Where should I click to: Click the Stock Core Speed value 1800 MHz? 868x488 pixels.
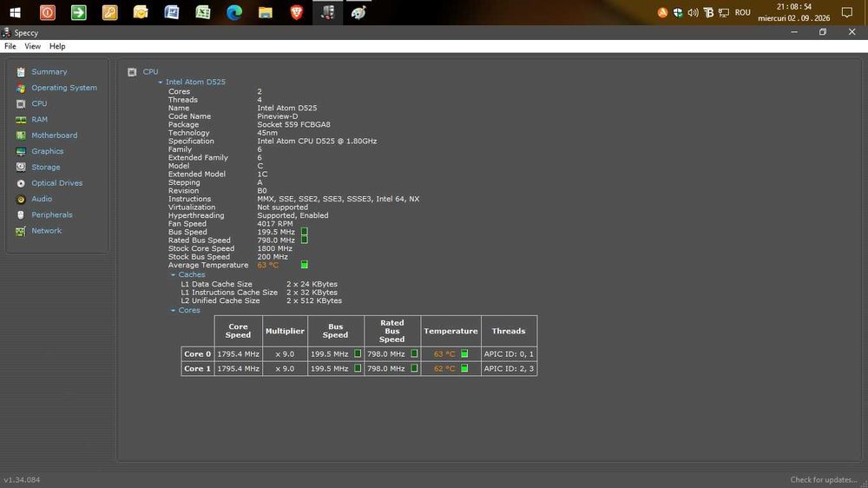[x=274, y=248]
